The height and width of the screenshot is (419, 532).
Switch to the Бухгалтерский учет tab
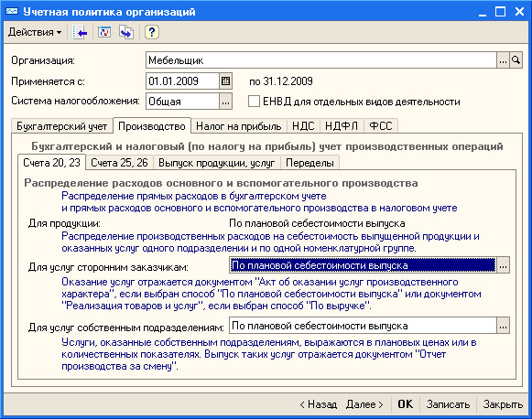click(x=62, y=126)
